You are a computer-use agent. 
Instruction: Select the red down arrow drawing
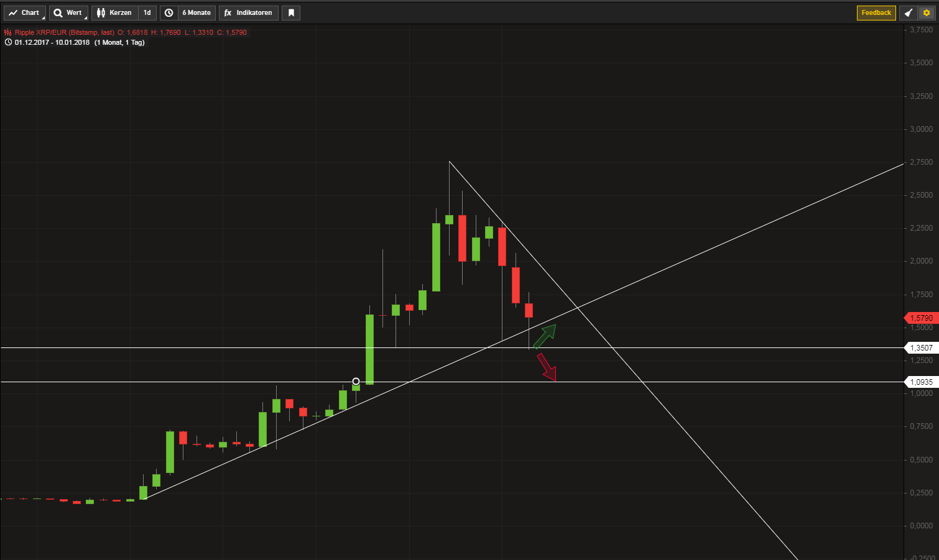547,367
